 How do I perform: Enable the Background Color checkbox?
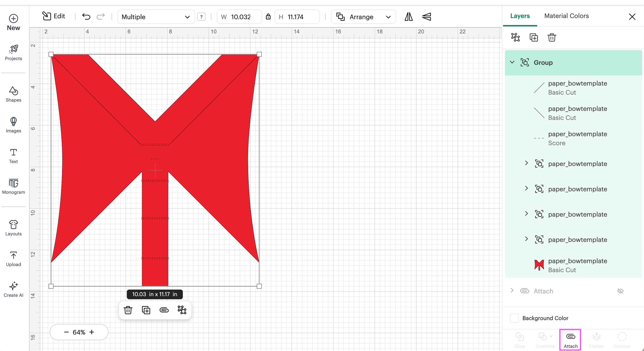[x=514, y=318]
